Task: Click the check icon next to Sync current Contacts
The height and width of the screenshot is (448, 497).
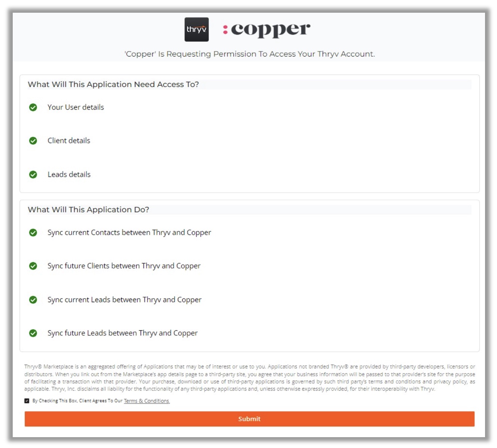Action: (33, 233)
